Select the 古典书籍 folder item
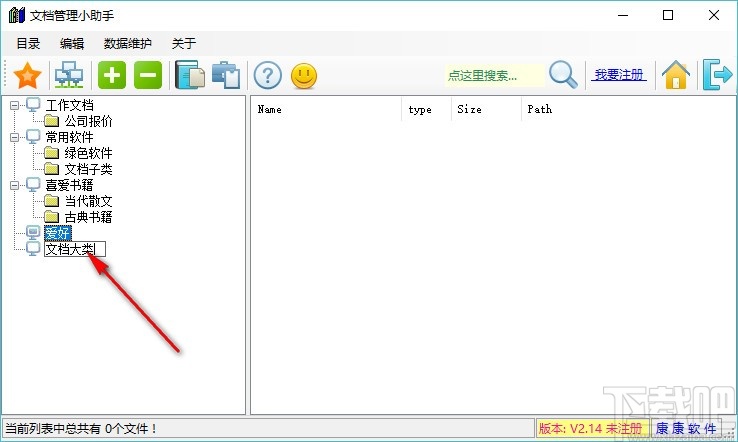The height and width of the screenshot is (442, 738). click(88, 217)
